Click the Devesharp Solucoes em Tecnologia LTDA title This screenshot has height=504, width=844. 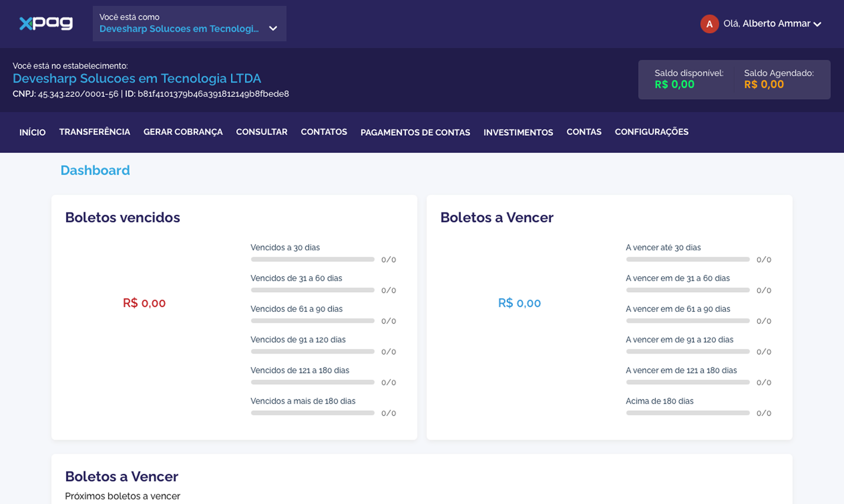[x=137, y=78]
